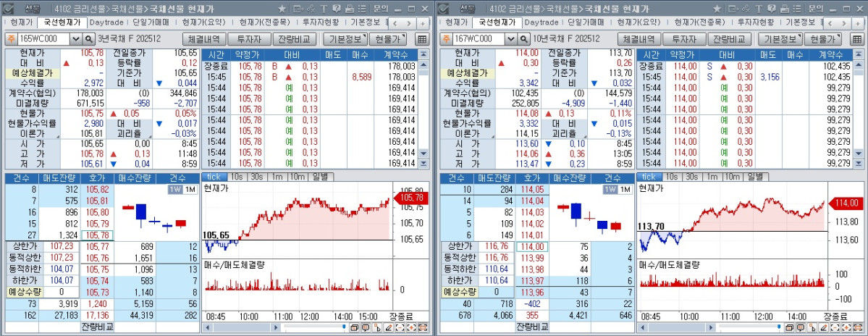Click 투자자 button in left window
The width and height of the screenshot is (868, 336).
(x=250, y=39)
